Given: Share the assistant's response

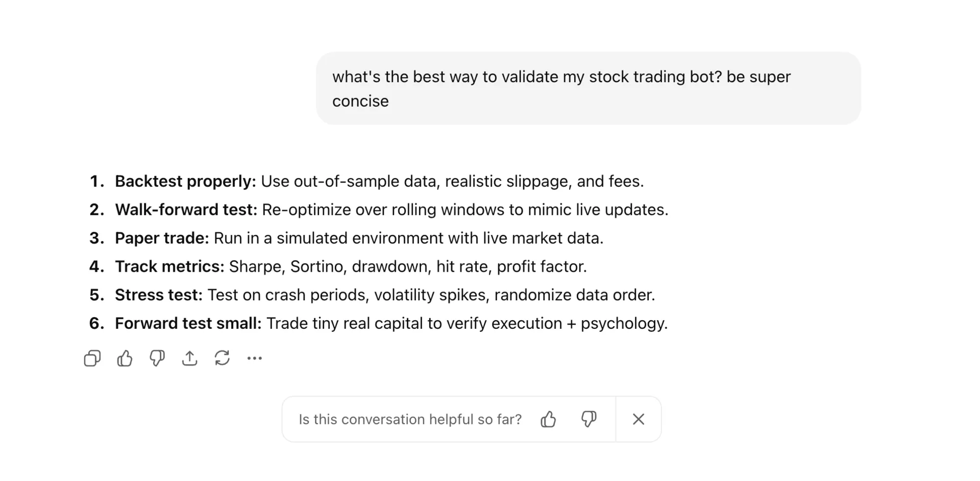Looking at the screenshot, I should [x=189, y=358].
